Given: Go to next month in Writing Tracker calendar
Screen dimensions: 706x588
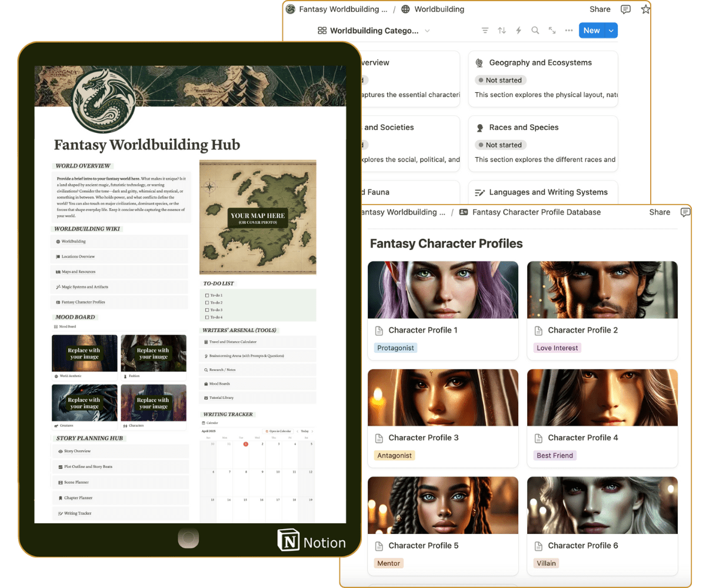Looking at the screenshot, I should 313,431.
